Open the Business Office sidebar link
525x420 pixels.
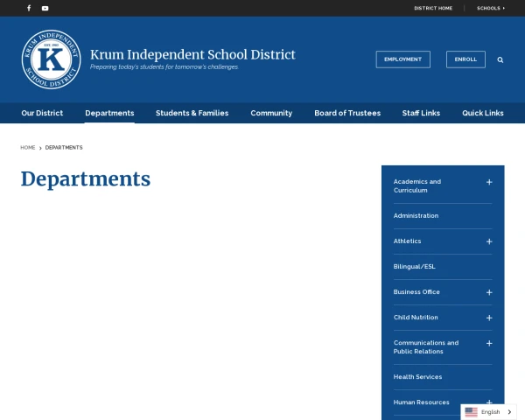(416, 292)
